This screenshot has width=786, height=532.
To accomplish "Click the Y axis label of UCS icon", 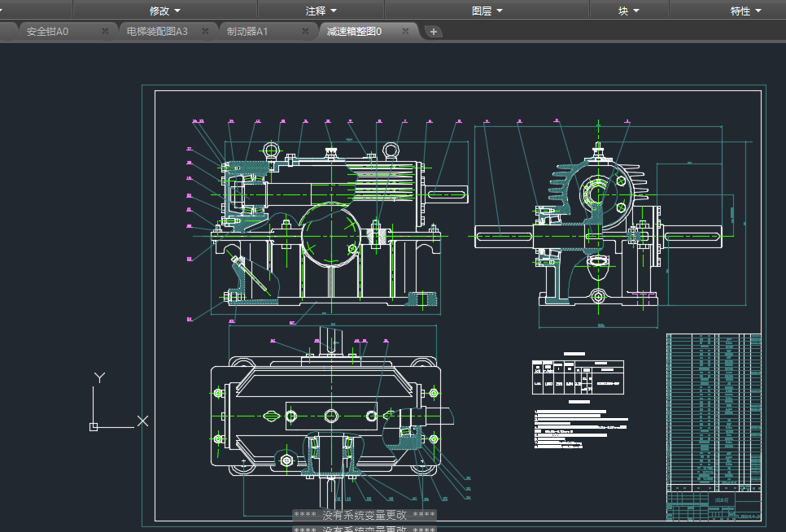I will (99, 378).
